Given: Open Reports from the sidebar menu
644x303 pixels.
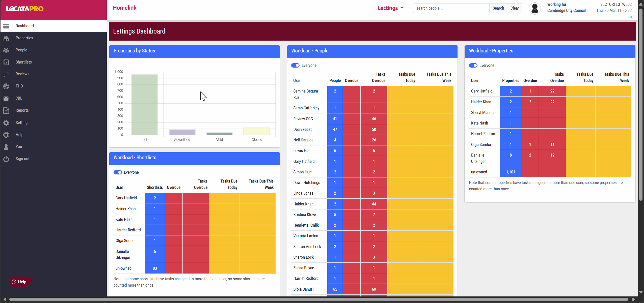Looking at the screenshot, I should point(22,110).
